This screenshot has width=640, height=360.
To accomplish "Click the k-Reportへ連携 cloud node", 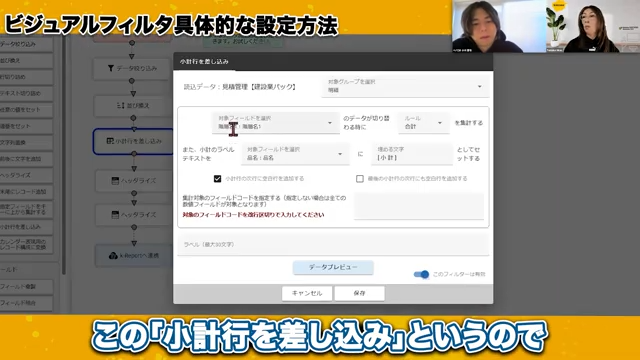I will (134, 256).
